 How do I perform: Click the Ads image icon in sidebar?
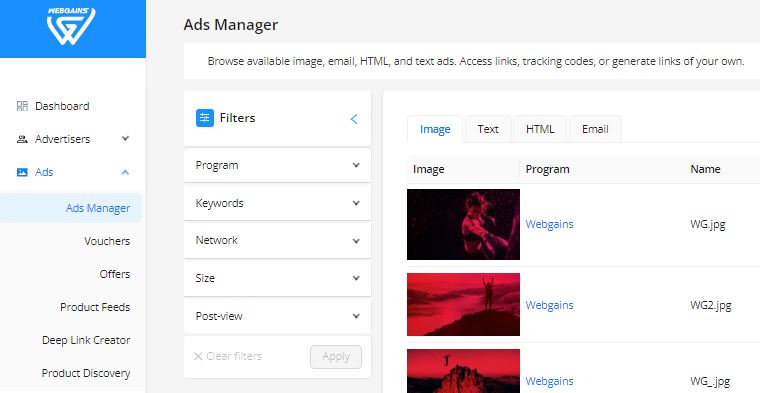coord(22,172)
